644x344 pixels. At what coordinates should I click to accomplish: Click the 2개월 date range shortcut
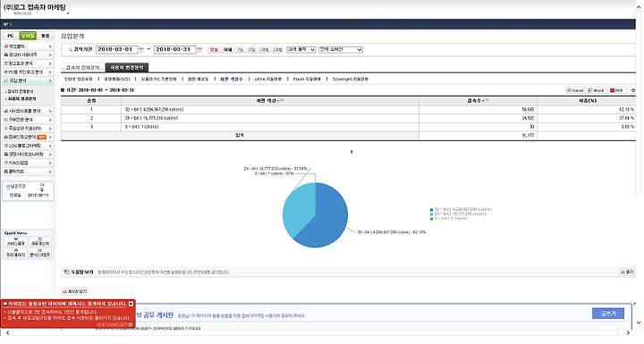pos(277,50)
